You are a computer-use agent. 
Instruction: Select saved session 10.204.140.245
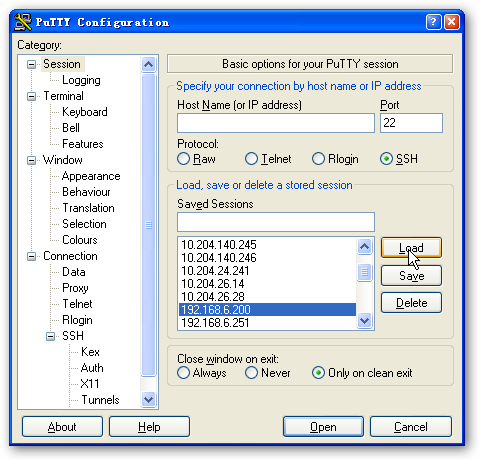267,245
